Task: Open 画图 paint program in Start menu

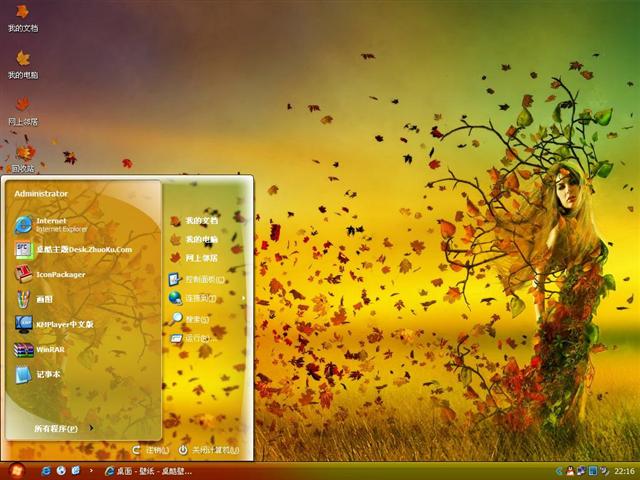Action: (33, 299)
